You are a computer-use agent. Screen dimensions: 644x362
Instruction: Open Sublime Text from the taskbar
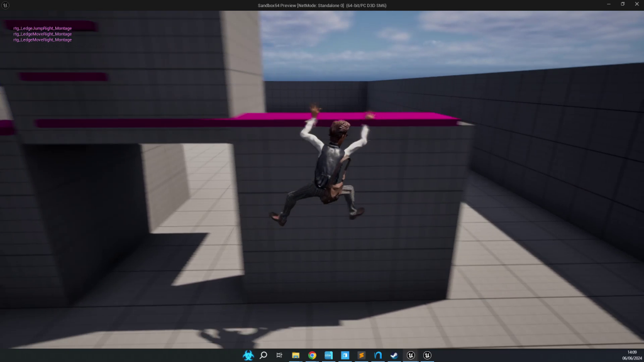point(362,355)
